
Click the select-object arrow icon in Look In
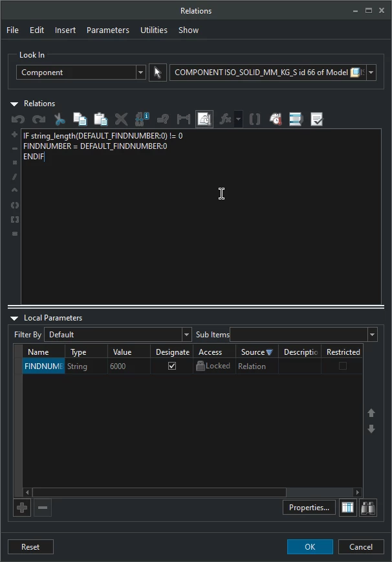tap(158, 73)
